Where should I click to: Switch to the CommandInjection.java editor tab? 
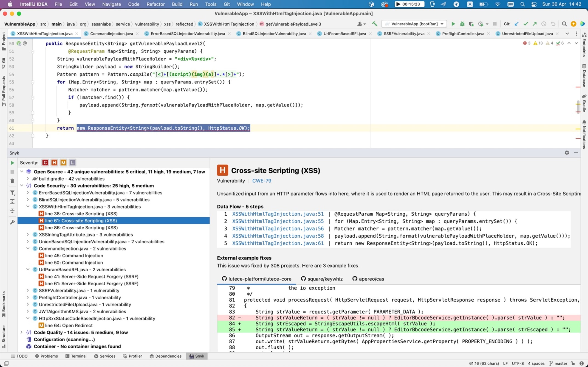click(111, 33)
